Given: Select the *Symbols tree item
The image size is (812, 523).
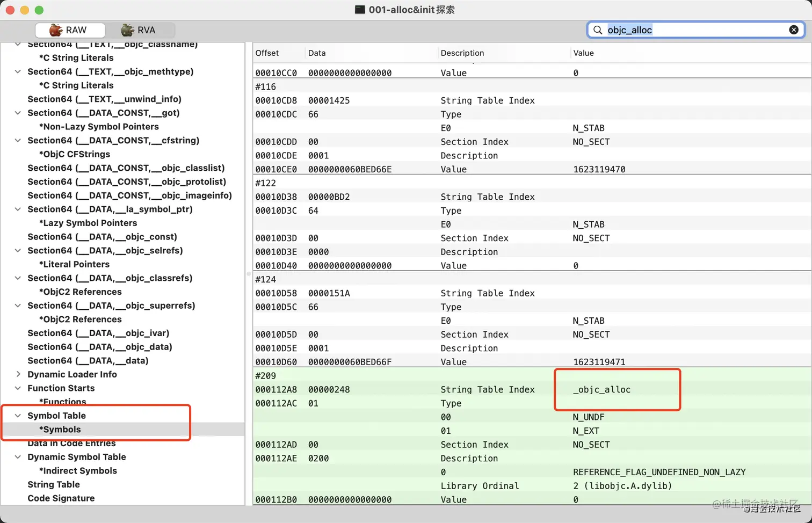Looking at the screenshot, I should (60, 430).
